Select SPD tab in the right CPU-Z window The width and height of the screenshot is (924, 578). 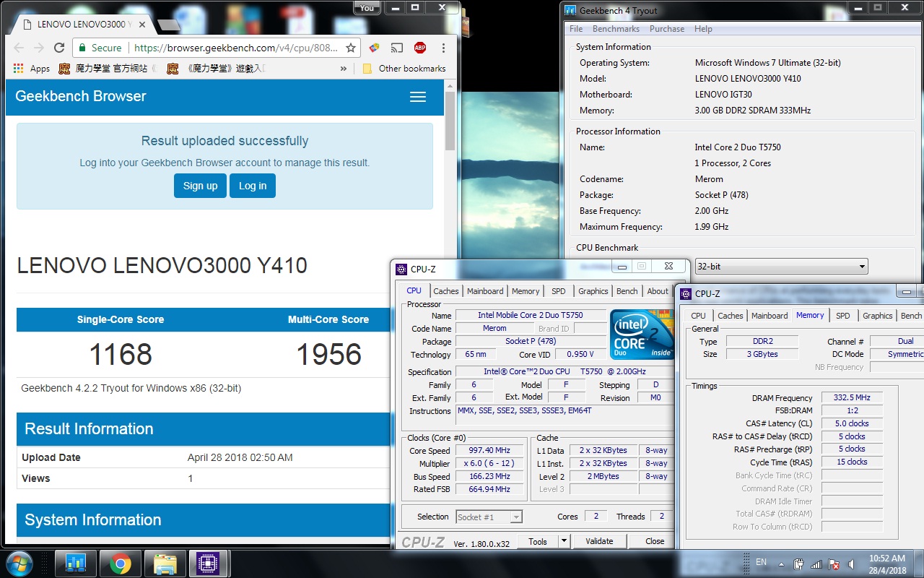[843, 316]
